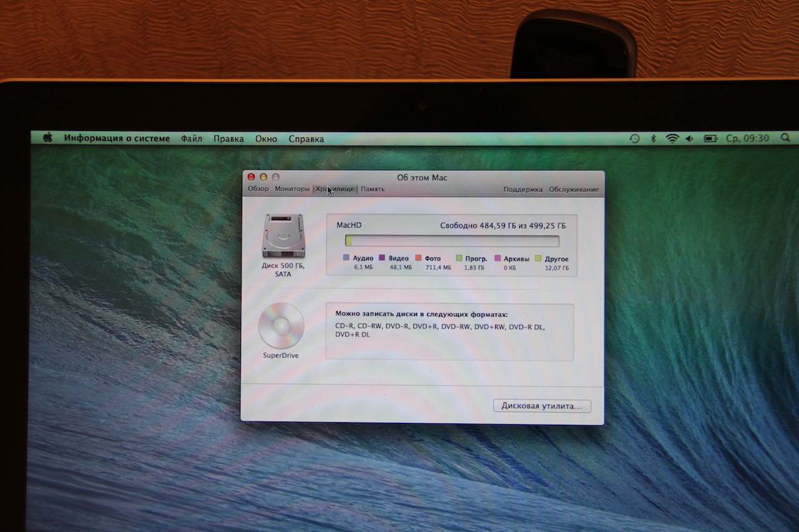Click the Архивы pink color swatch
This screenshot has height=532, width=799.
(498, 258)
